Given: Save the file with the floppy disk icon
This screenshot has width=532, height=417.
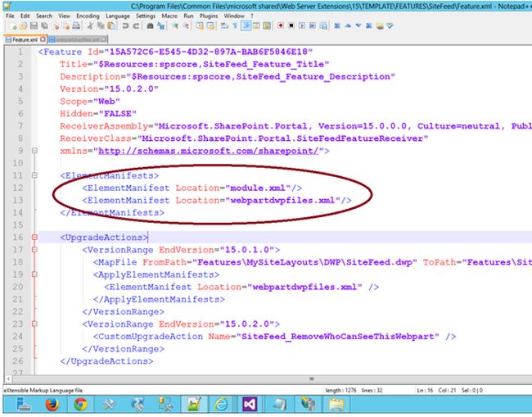Looking at the screenshot, I should pos(34,26).
